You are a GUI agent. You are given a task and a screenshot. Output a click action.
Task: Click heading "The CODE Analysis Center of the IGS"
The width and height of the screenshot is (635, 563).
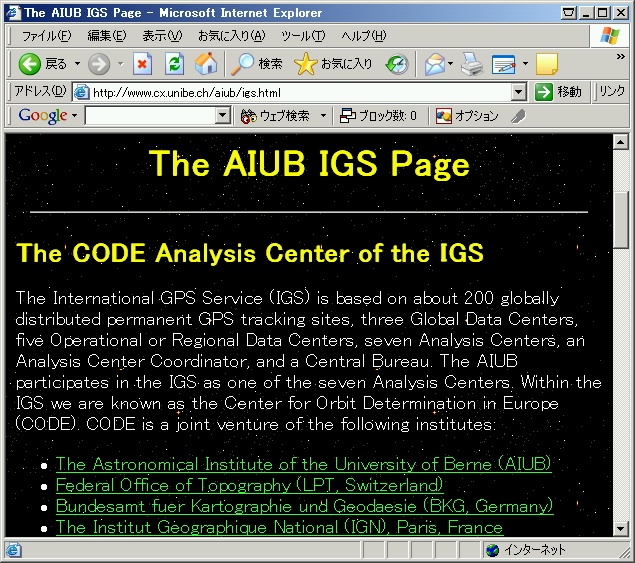pyautogui.click(x=250, y=253)
